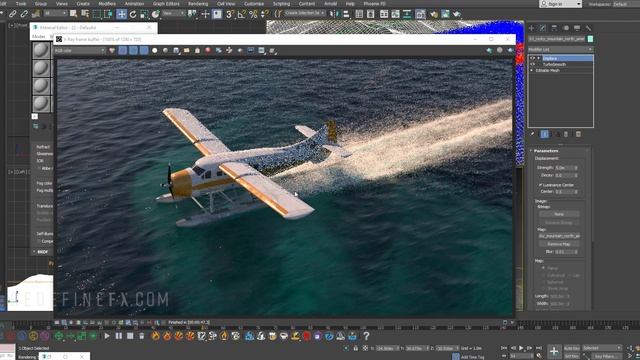The height and width of the screenshot is (360, 640).
Task: Open the Phoenix FD menu
Action: tap(374, 4)
